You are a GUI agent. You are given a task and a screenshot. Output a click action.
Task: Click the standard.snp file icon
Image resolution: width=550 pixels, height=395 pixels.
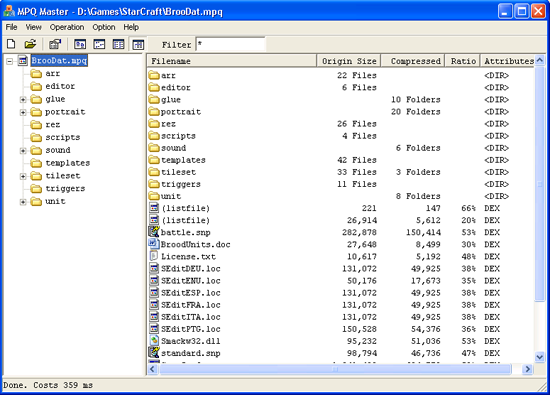(154, 353)
